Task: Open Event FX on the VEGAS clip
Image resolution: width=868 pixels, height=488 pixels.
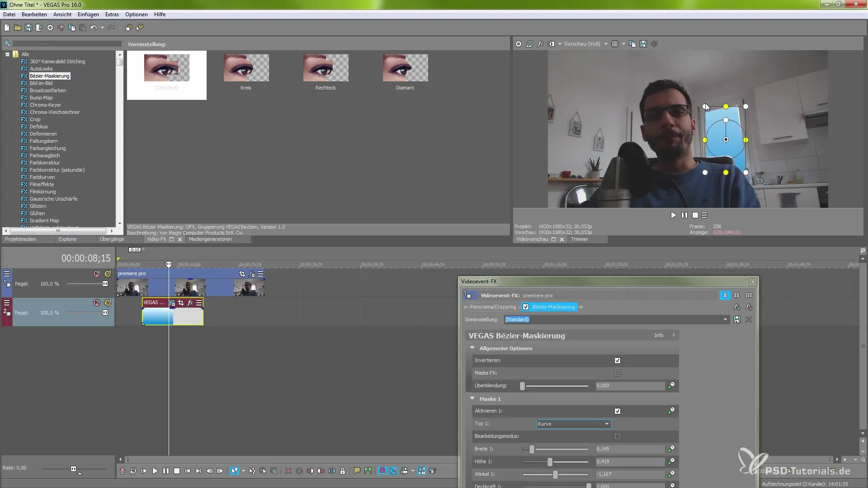Action: [190, 303]
